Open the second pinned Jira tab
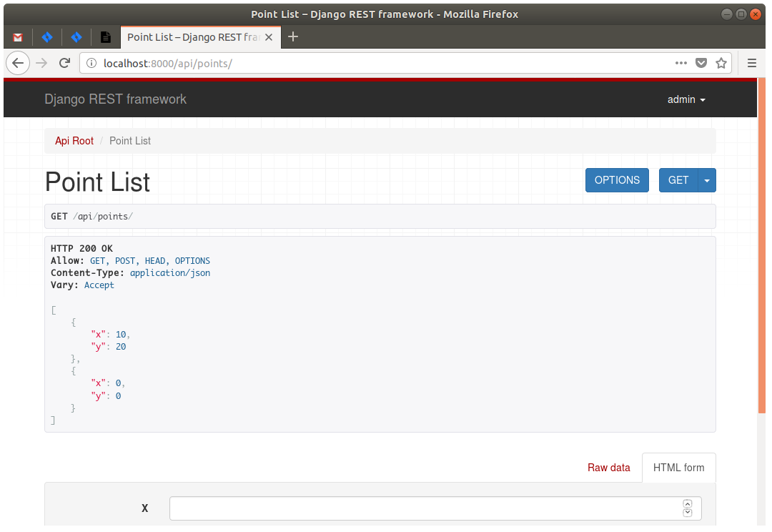This screenshot has width=772, height=532. tap(76, 37)
